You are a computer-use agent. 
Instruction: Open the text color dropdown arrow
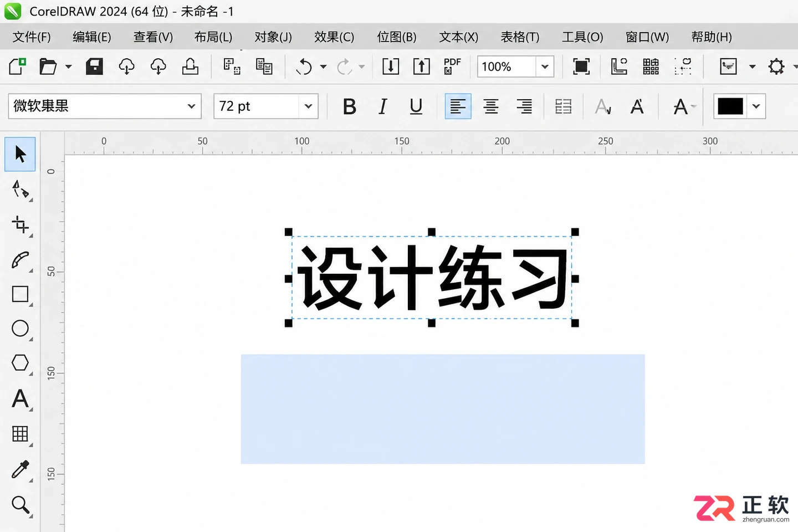[x=756, y=106]
